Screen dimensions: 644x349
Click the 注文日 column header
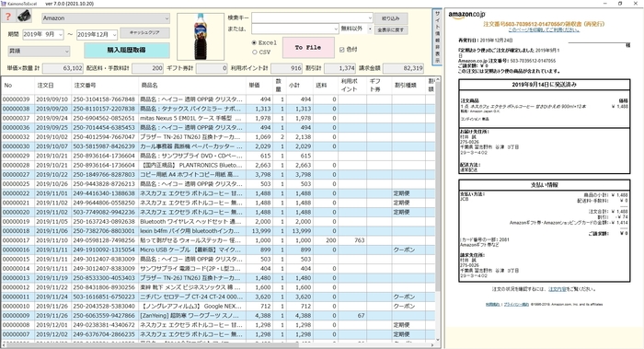coord(53,85)
